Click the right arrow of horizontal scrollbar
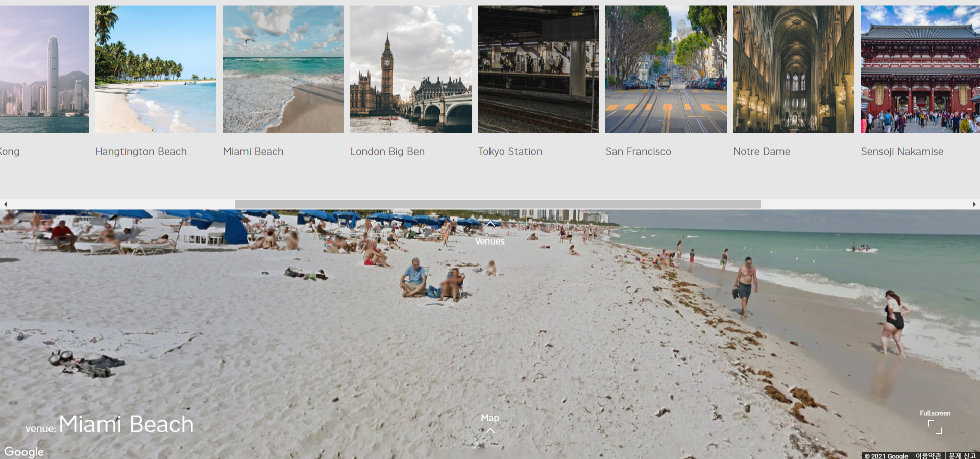This screenshot has width=980, height=459. [974, 204]
